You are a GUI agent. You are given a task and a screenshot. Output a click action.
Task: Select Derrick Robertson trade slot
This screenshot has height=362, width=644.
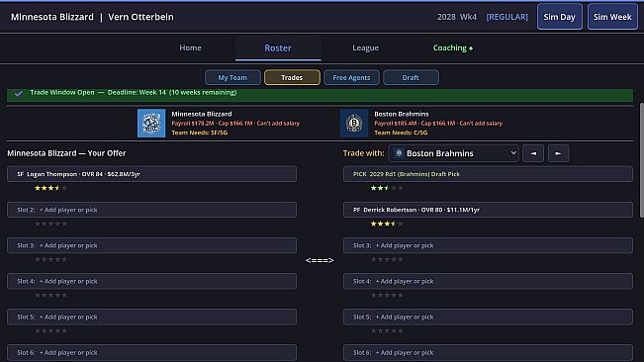pyautogui.click(x=488, y=210)
